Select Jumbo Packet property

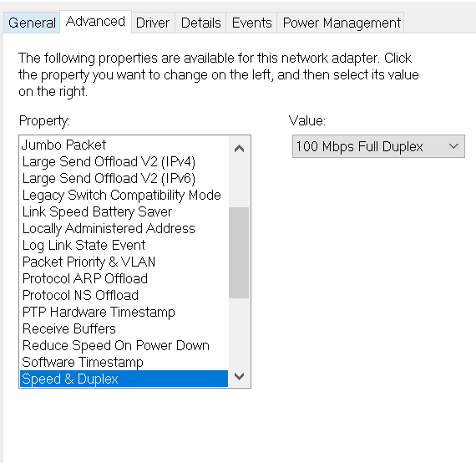click(124, 145)
